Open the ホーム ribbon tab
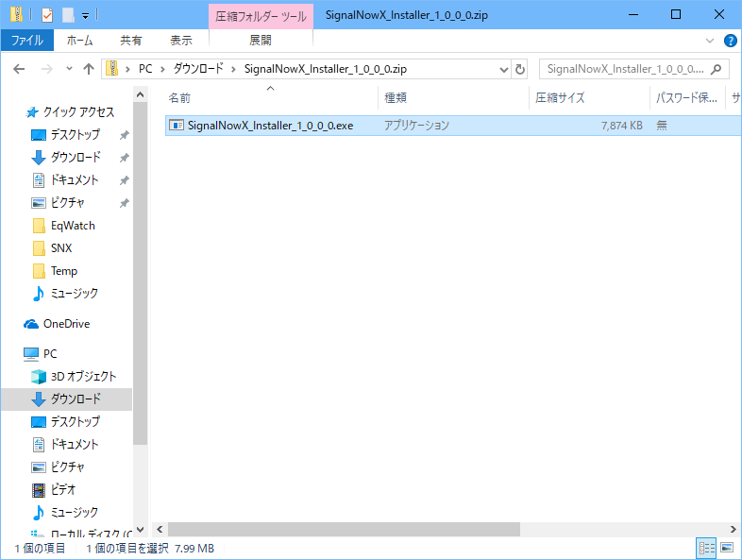The width and height of the screenshot is (742, 560). pos(79,41)
